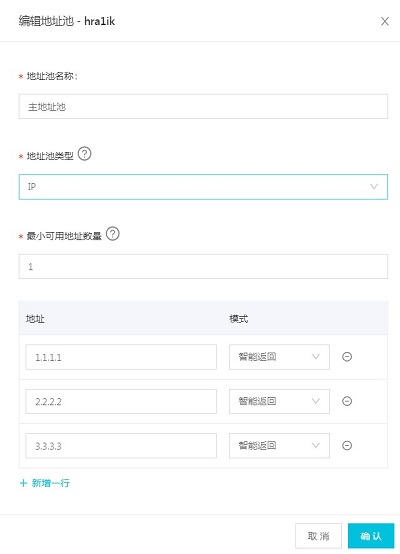Image resolution: width=400 pixels, height=554 pixels.
Task: Focus the 主地址池 name field
Action: coord(203,106)
